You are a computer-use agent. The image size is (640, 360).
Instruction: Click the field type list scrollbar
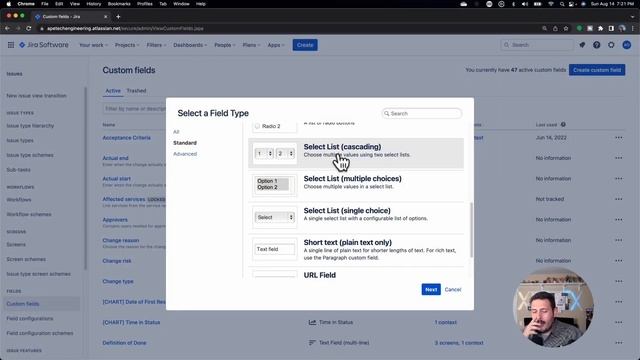[x=471, y=230]
